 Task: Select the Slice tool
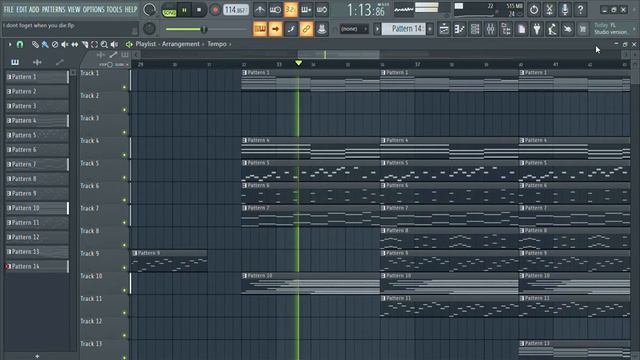(84, 44)
